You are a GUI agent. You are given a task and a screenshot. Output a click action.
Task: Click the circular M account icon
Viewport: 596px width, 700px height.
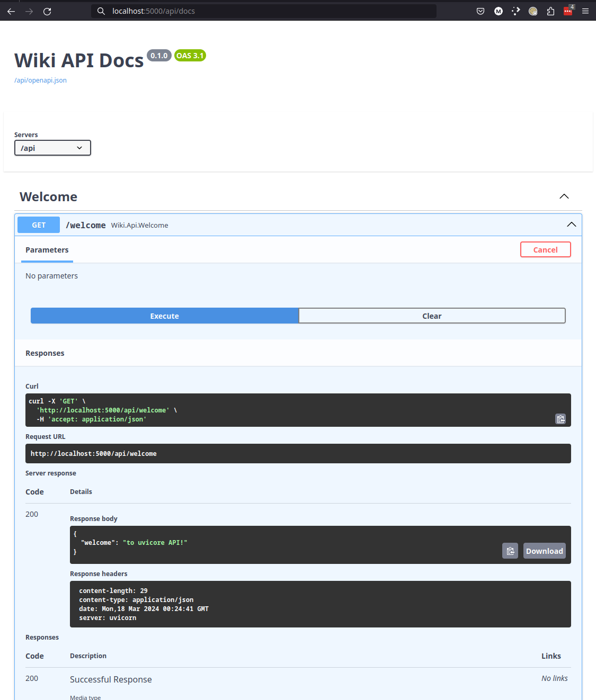pyautogui.click(x=498, y=11)
